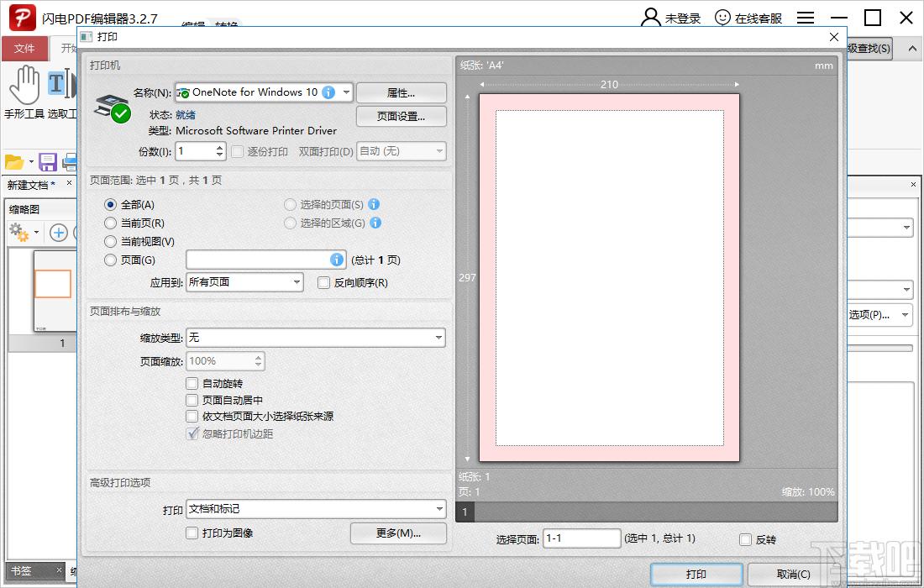Open the Apply to all pages dropdown

point(244,283)
